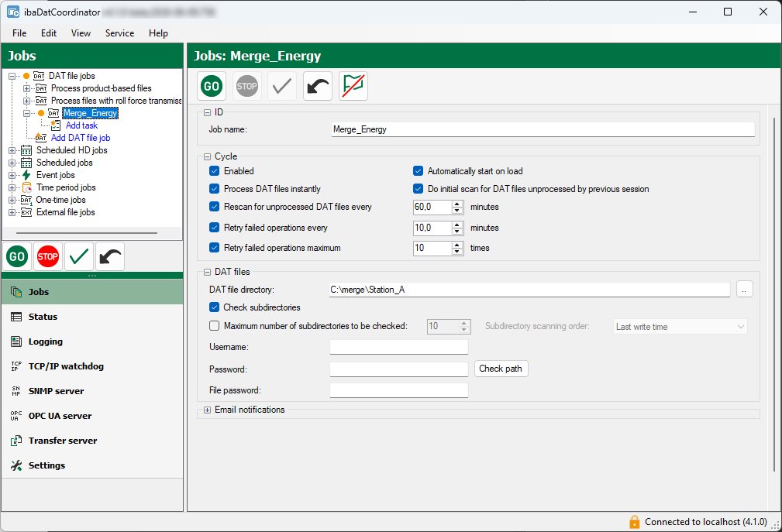Viewport: 782px width, 532px height.
Task: Select One-time jobs in the tree
Action: coord(61,200)
